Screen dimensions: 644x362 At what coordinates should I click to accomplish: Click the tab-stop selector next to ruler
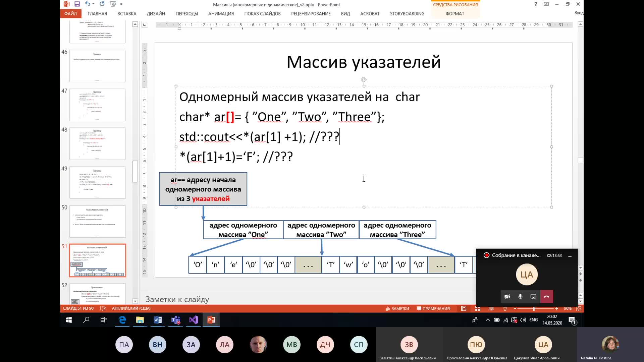[144, 24]
